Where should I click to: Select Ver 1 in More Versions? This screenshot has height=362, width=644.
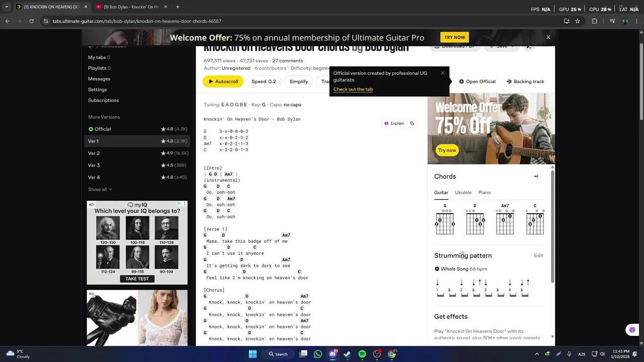click(137, 141)
